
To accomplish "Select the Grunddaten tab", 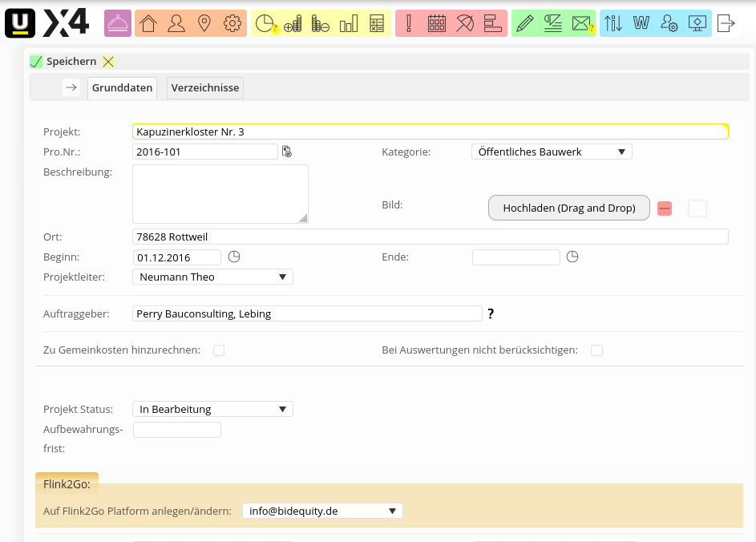I will pyautogui.click(x=122, y=87).
